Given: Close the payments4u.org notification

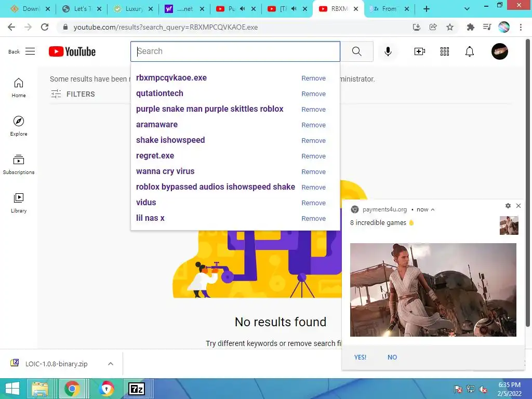Looking at the screenshot, I should [518, 206].
